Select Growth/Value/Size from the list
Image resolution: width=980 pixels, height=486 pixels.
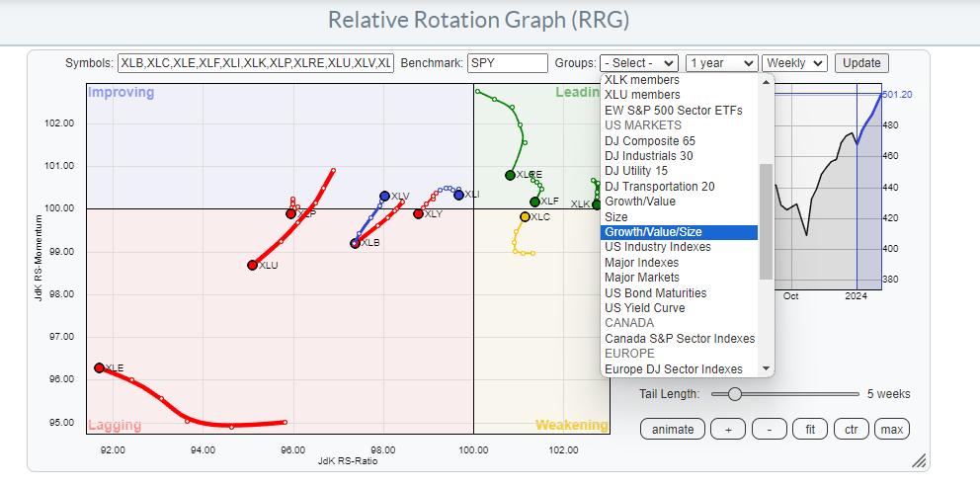coord(679,232)
